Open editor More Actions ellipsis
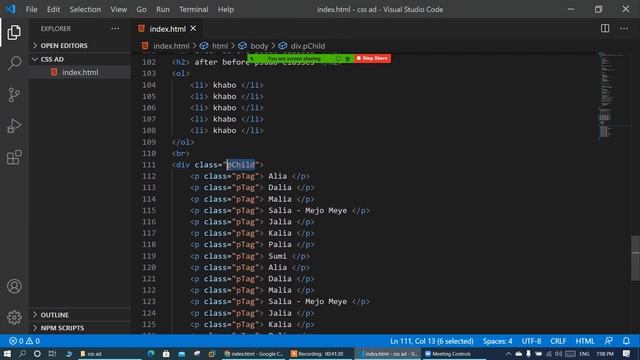 [624, 28]
